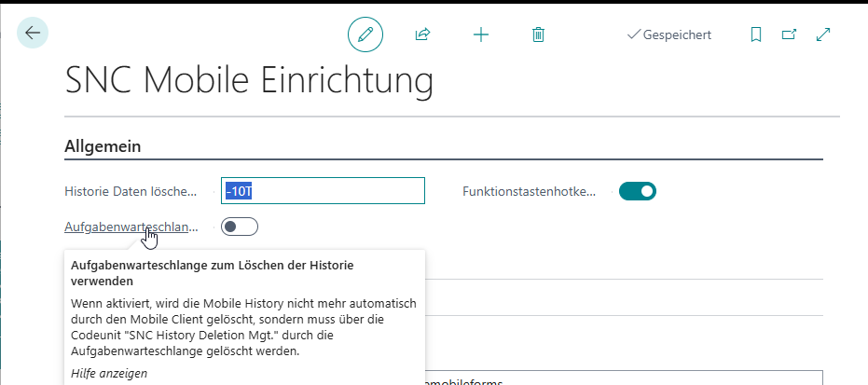The height and width of the screenshot is (385, 868).
Task: Click the Historie Daten lösche... label
Action: pyautogui.click(x=131, y=191)
